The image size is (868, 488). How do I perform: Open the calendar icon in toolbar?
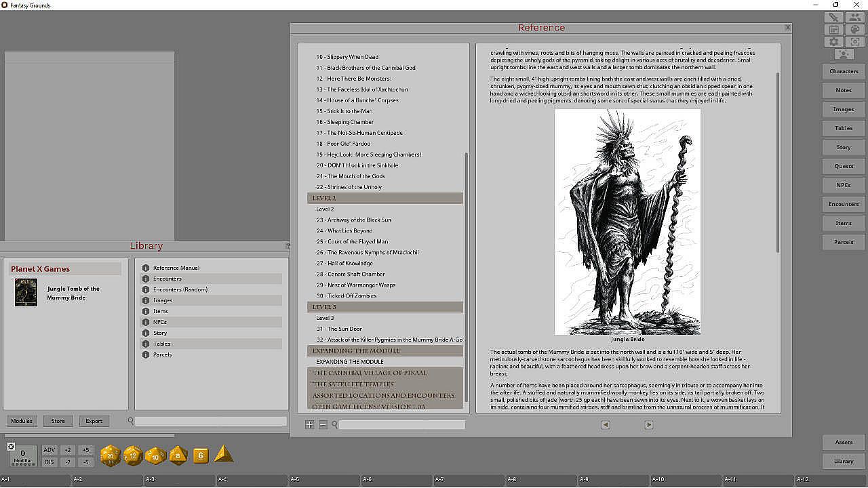pos(833,30)
